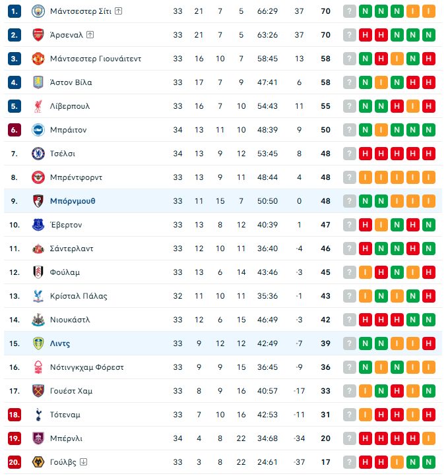Click the red H form badge in Leeds' row
This screenshot has width=448, height=476.
pyautogui.click(x=429, y=343)
